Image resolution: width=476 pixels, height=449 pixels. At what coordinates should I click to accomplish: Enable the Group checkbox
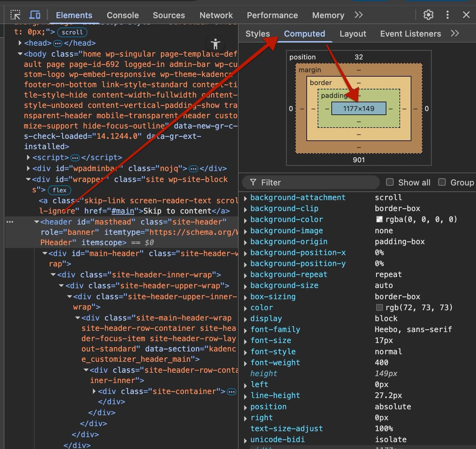442,182
